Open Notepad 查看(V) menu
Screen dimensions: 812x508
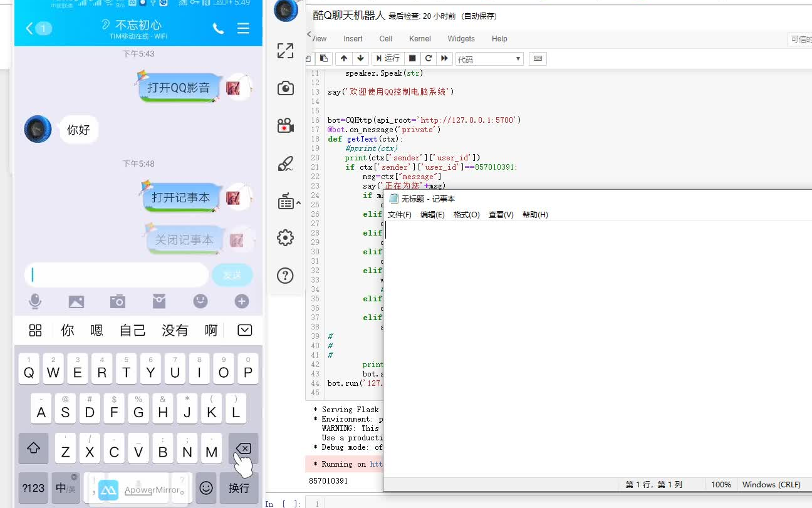click(x=501, y=215)
